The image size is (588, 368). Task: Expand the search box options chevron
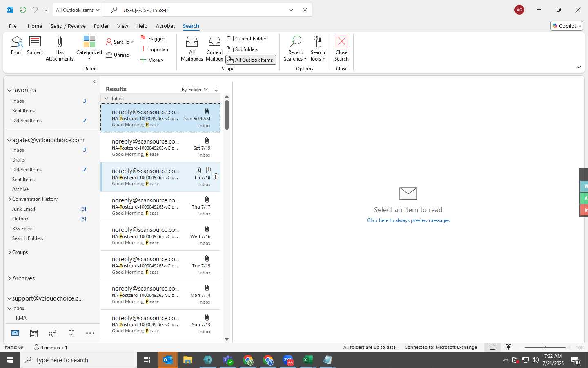(291, 10)
